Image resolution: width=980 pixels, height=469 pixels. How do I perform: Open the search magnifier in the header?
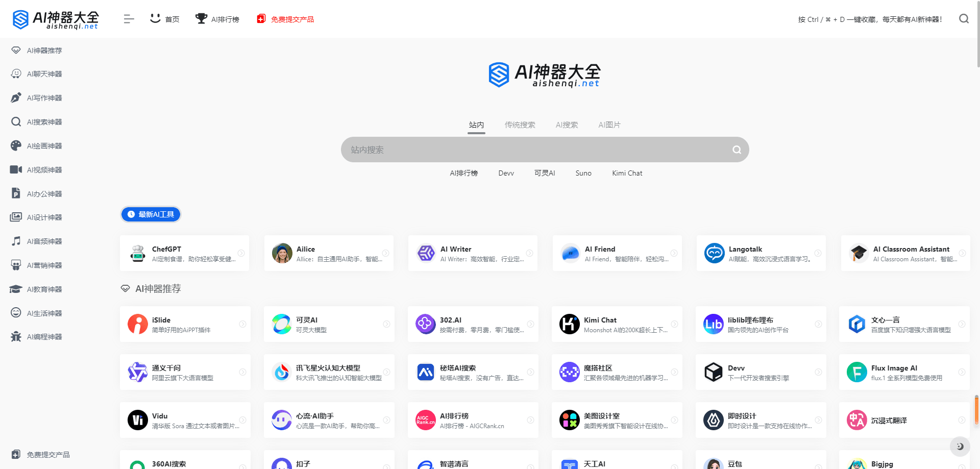pos(964,19)
